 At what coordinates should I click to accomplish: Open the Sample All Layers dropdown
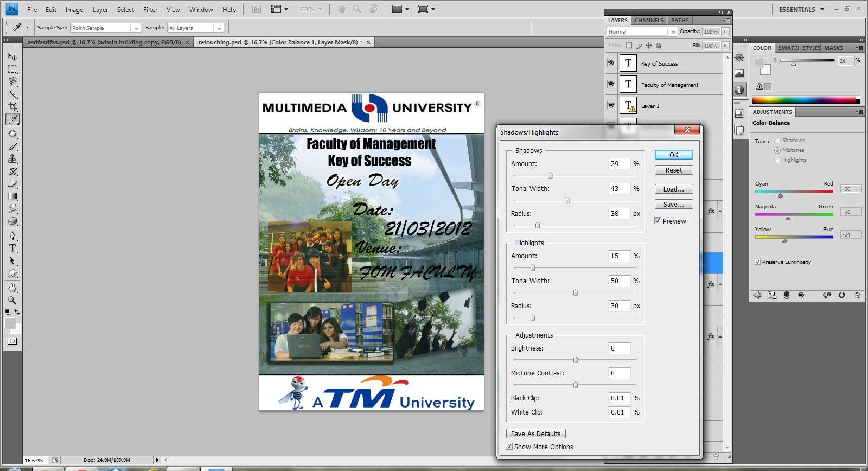point(195,28)
